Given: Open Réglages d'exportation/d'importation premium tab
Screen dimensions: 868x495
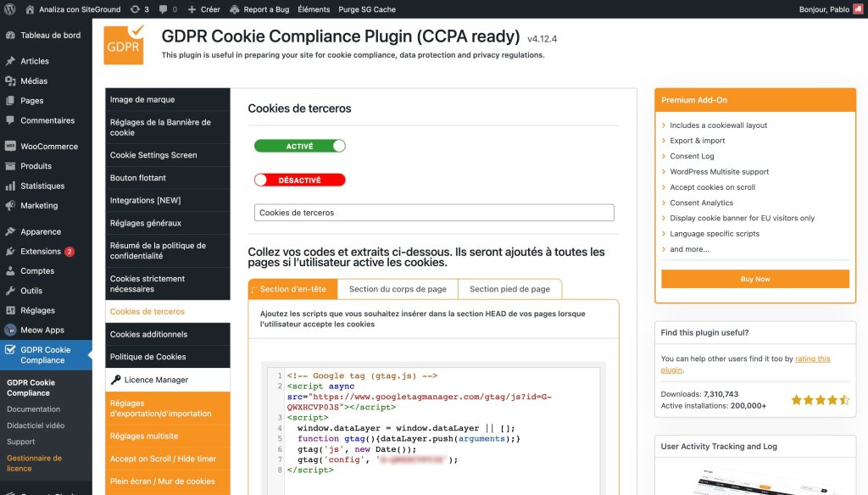Looking at the screenshot, I should coord(168,408).
